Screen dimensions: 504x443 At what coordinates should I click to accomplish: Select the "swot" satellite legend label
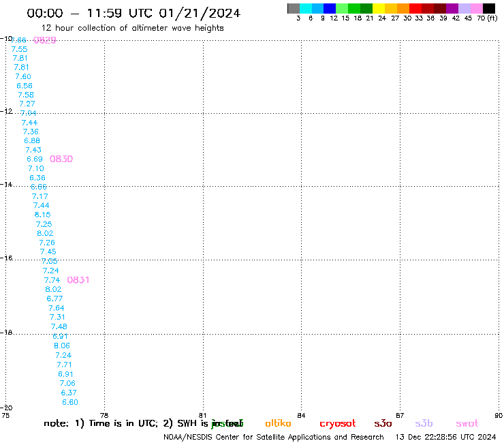467,423
